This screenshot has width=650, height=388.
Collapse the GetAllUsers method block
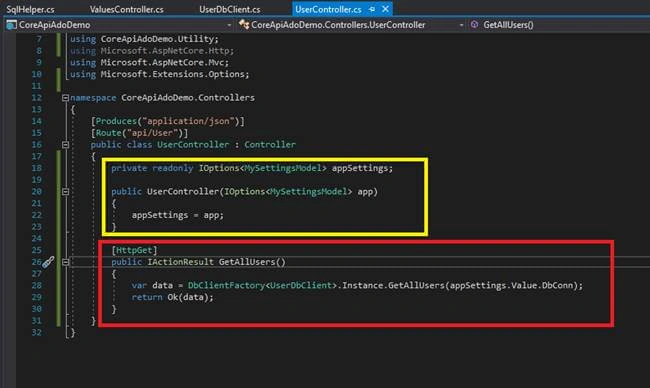(65, 262)
